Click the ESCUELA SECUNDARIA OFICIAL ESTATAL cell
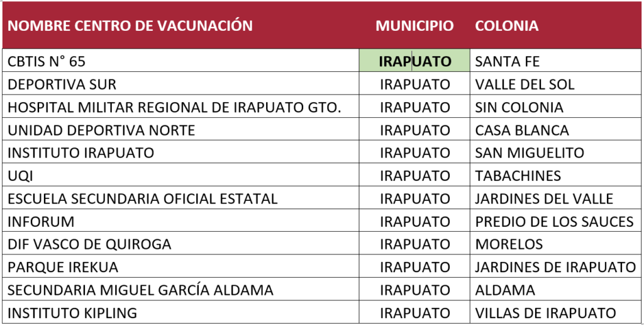The image size is (644, 325). [142, 199]
